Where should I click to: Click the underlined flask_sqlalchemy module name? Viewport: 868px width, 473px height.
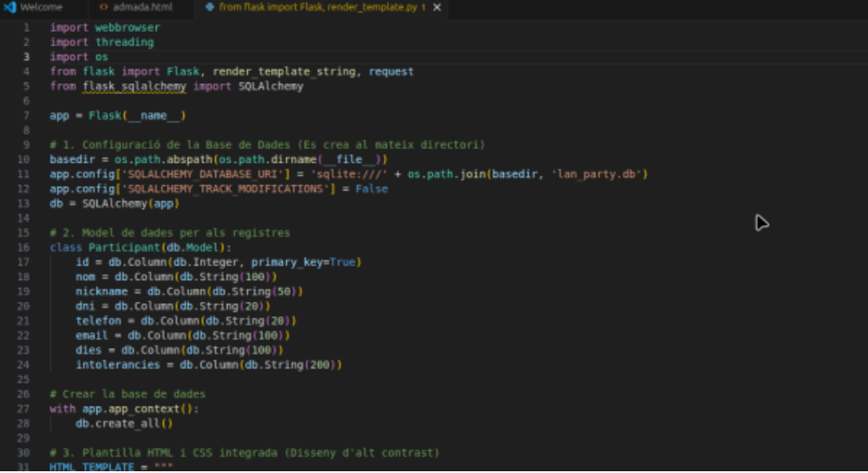click(134, 86)
